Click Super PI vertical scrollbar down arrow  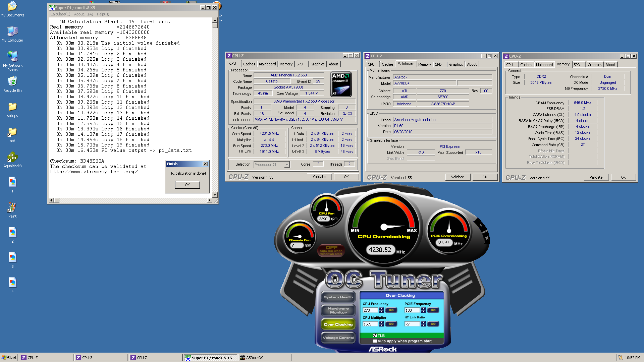[215, 195]
